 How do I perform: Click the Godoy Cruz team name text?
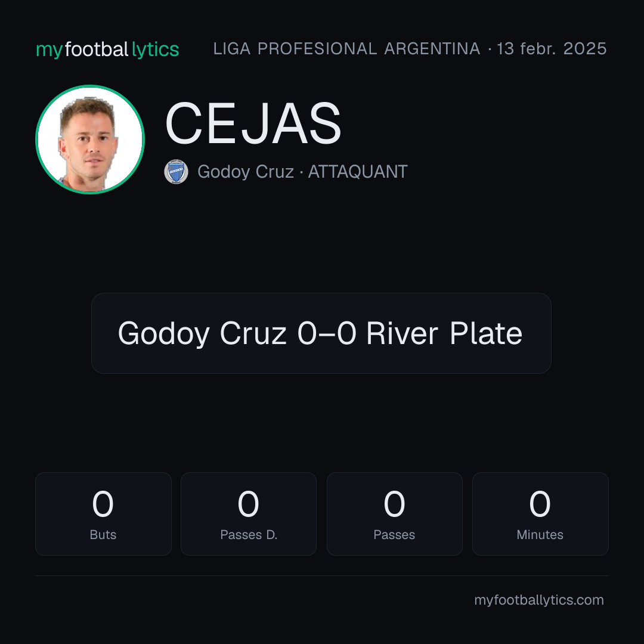[246, 172]
